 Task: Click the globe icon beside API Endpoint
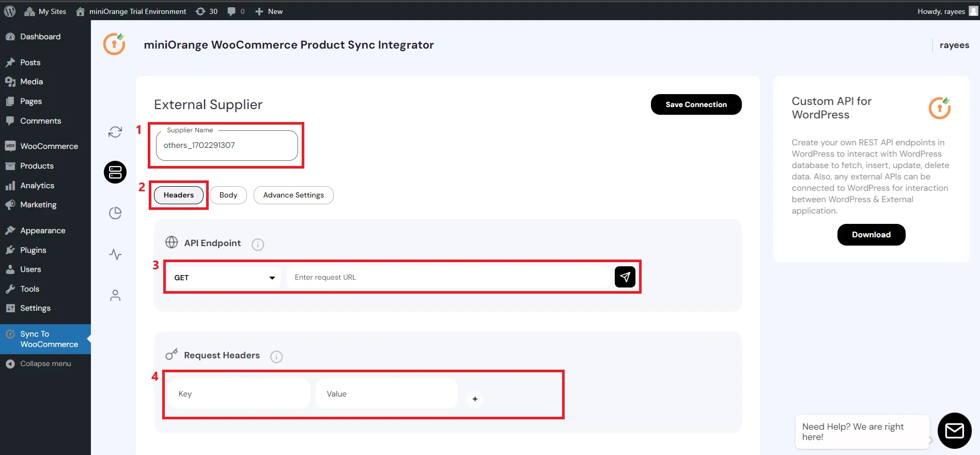point(172,242)
